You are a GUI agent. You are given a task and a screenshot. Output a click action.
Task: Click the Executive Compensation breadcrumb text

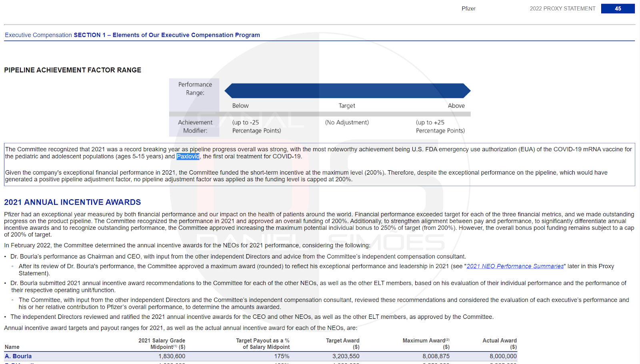(38, 35)
